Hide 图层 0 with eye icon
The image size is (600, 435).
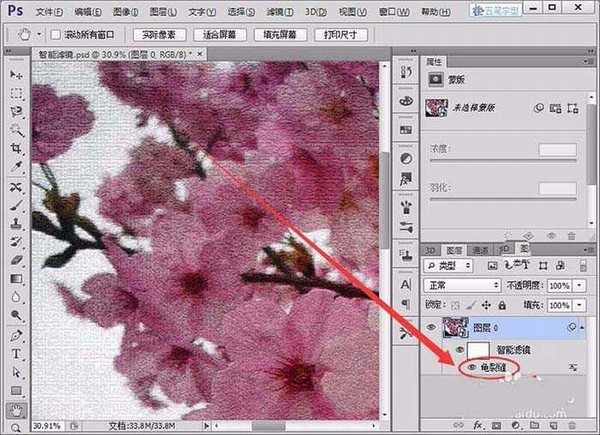[x=432, y=326]
